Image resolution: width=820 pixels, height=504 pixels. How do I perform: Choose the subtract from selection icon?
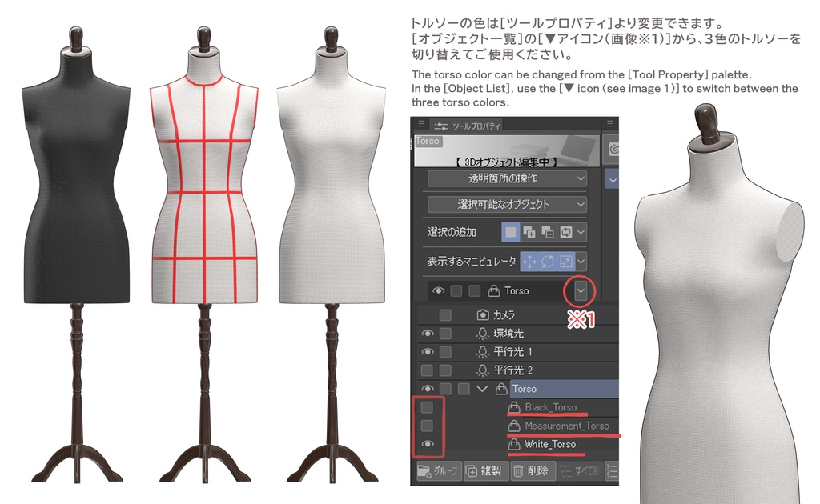coord(548,232)
